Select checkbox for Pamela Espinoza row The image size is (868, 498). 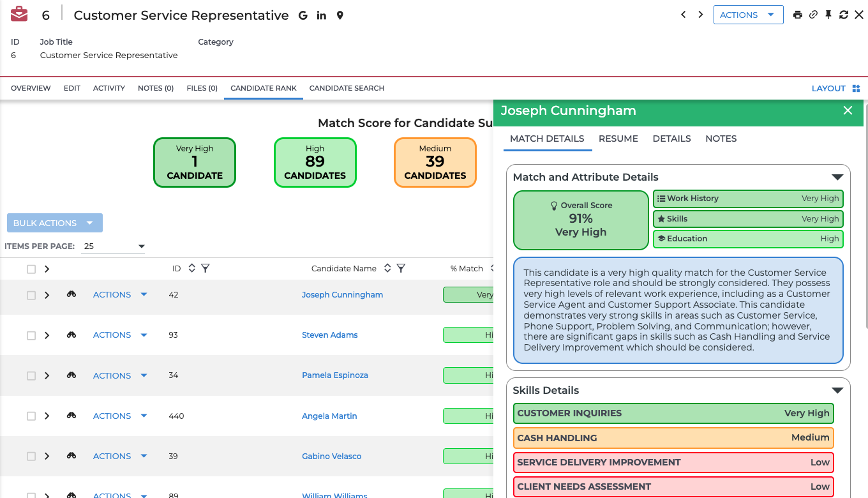coord(31,376)
